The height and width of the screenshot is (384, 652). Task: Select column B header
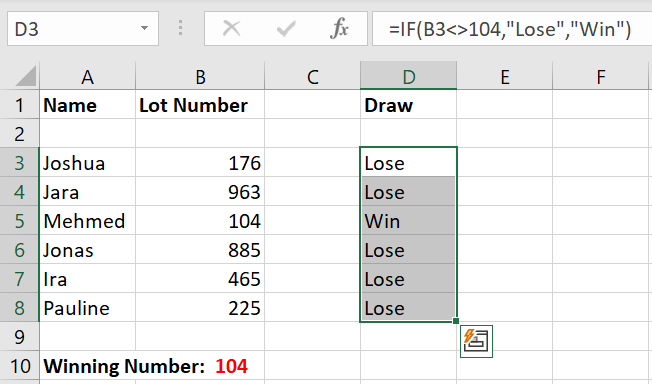pyautogui.click(x=200, y=76)
